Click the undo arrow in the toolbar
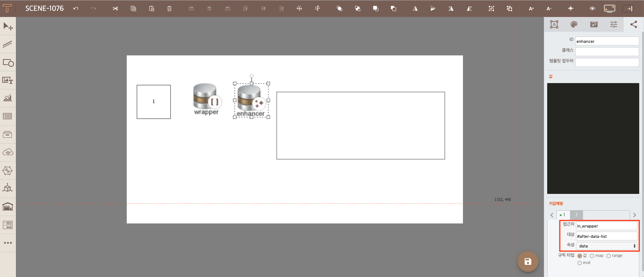Image resolution: width=644 pixels, height=277 pixels. (x=76, y=8)
